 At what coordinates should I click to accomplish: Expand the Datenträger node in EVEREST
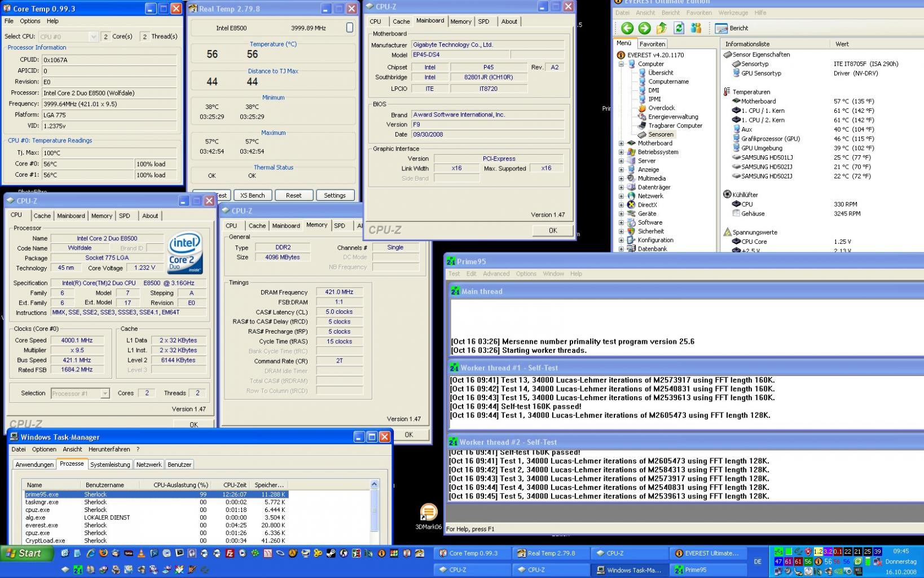tap(621, 187)
